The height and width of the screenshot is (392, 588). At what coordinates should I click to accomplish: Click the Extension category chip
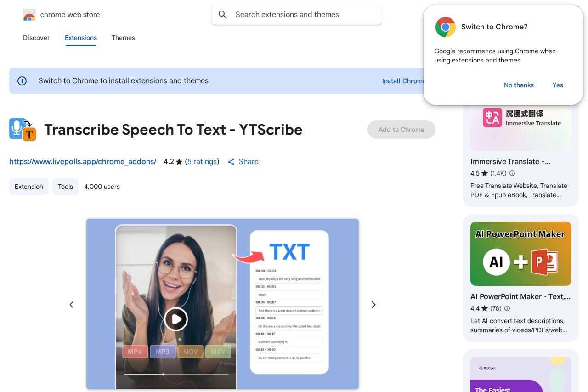point(29,187)
